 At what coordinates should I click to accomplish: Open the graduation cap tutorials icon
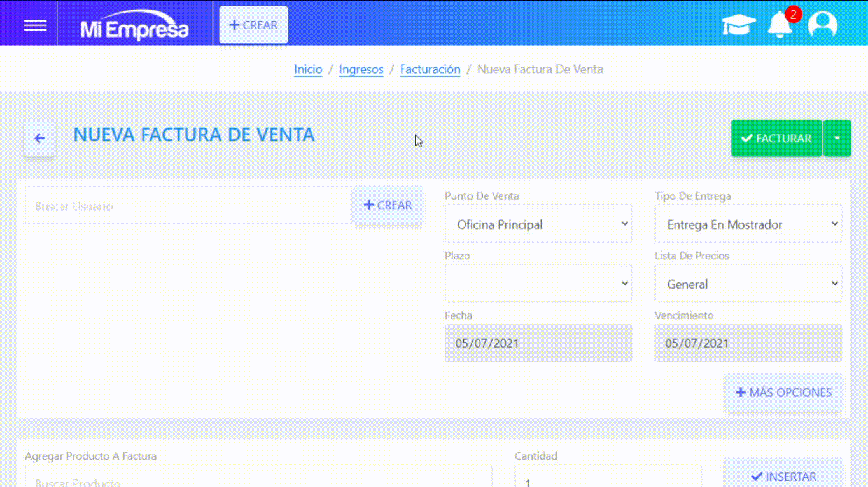click(738, 25)
